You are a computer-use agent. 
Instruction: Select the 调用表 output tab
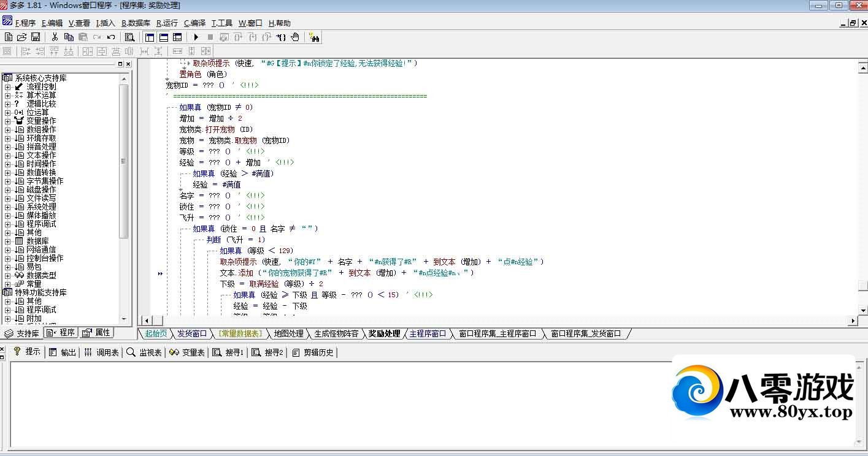click(x=102, y=352)
